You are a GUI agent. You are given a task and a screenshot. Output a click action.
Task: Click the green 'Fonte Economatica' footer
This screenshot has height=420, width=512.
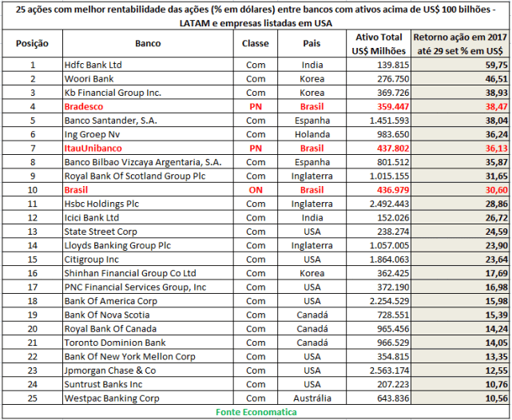[x=256, y=412]
